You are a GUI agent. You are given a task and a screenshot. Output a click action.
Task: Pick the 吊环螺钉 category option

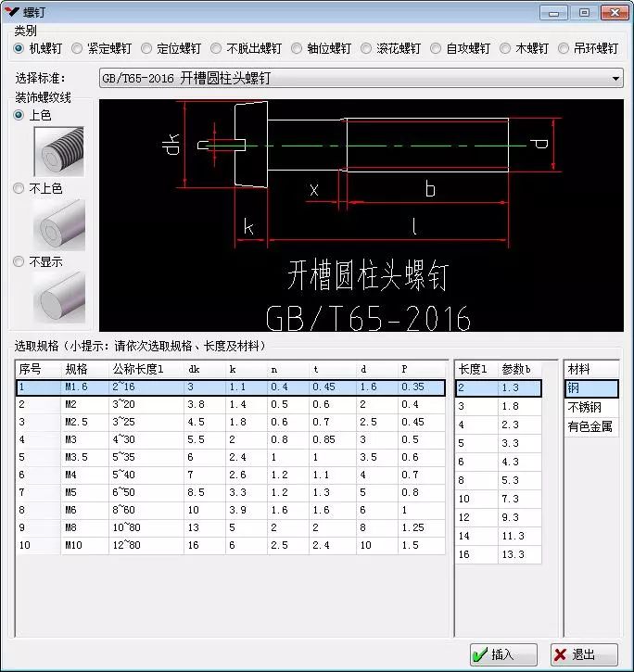565,48
